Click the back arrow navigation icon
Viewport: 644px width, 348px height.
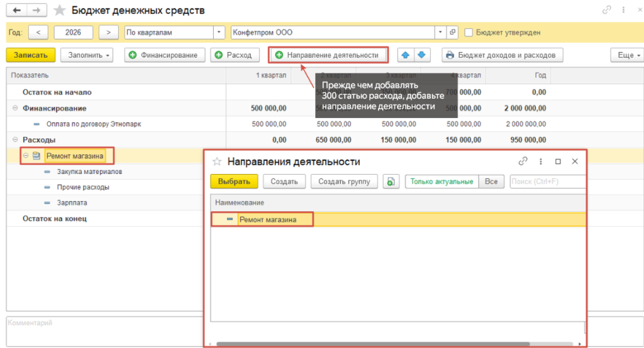pyautogui.click(x=16, y=10)
